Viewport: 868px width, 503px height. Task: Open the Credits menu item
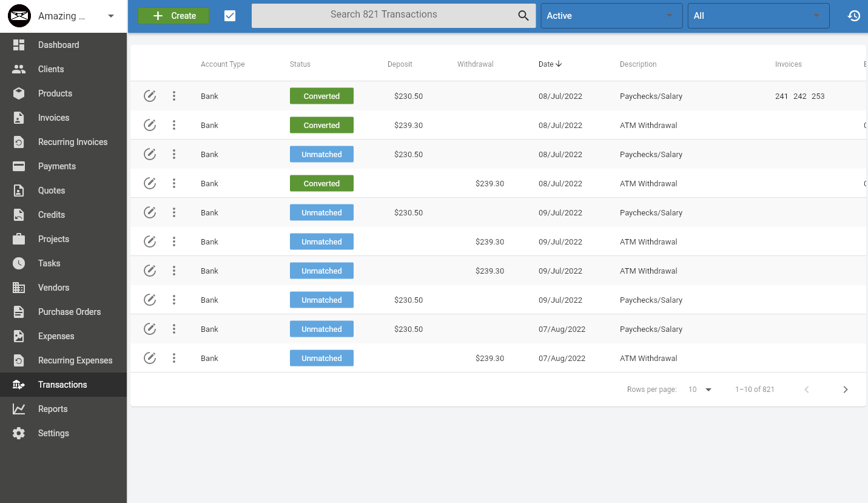(x=64, y=215)
